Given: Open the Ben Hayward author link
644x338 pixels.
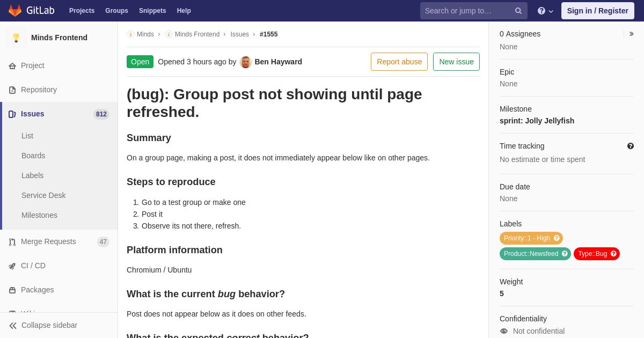Looking at the screenshot, I should coord(278,62).
